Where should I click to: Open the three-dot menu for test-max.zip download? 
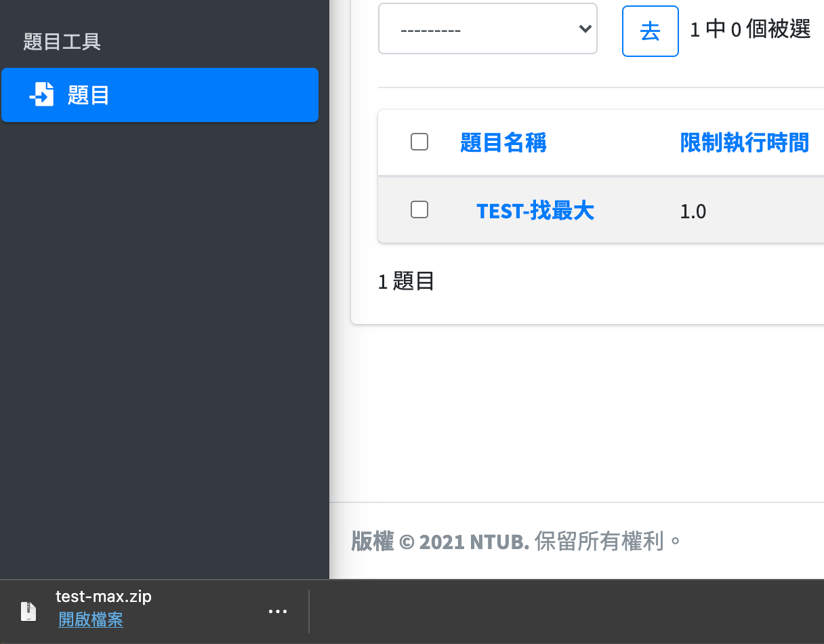[278, 611]
